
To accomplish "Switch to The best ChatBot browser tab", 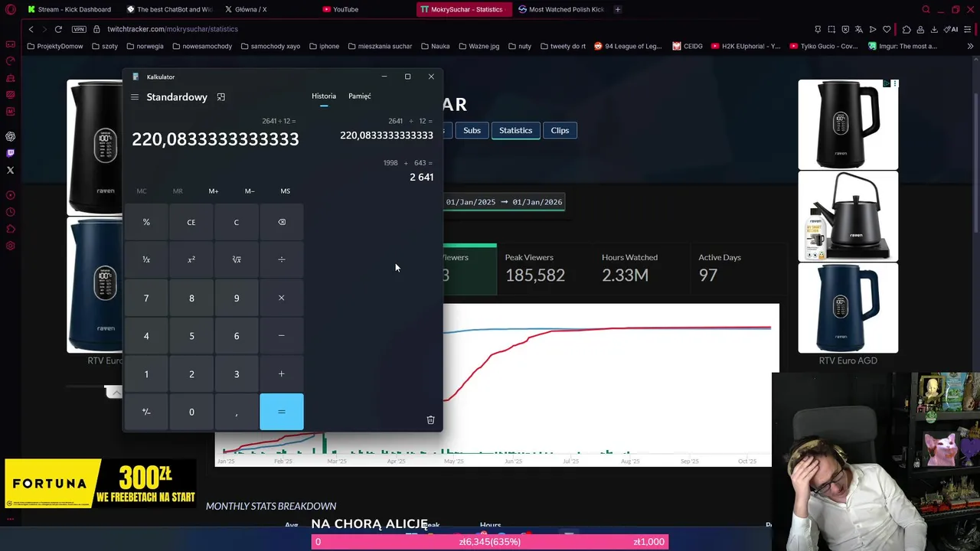I will coord(169,9).
